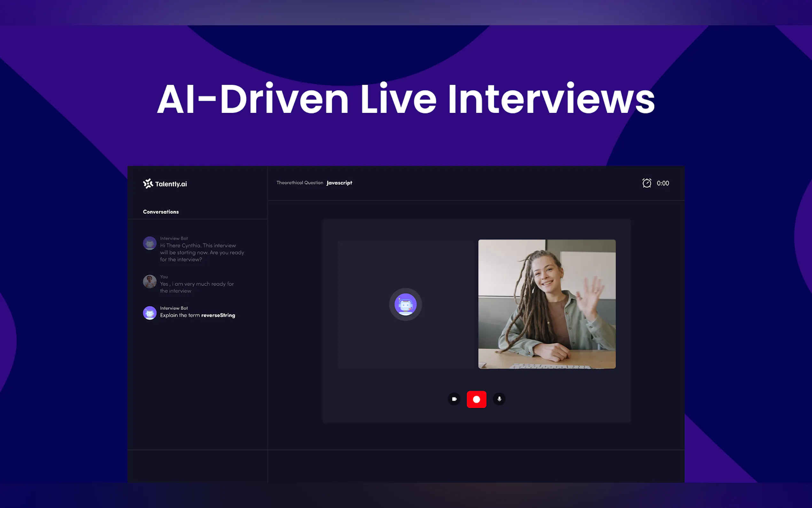Click the Talently.ai logo
Image resolution: width=812 pixels, height=508 pixels.
(x=165, y=184)
